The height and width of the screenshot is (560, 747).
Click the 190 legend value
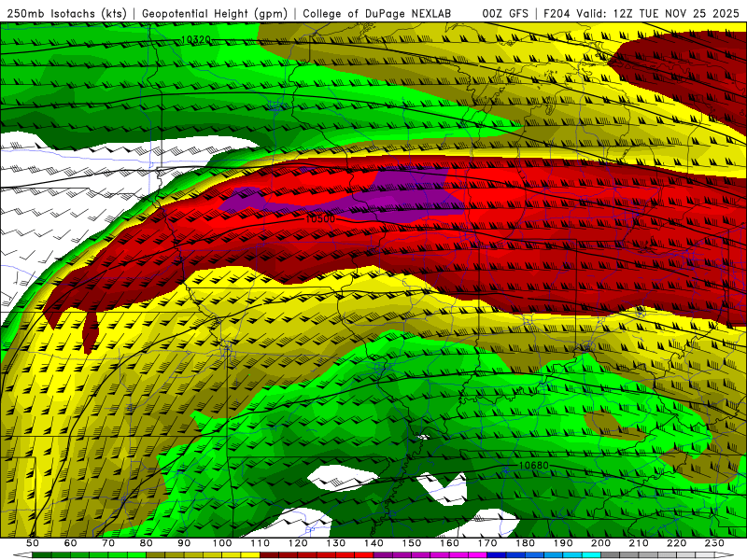pyautogui.click(x=563, y=543)
